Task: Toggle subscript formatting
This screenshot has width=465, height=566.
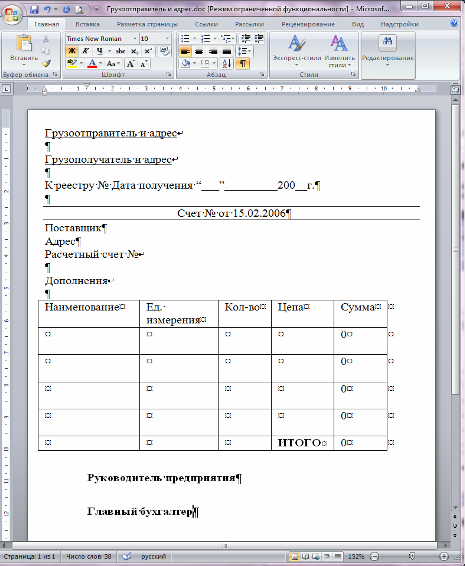Action: (x=134, y=51)
